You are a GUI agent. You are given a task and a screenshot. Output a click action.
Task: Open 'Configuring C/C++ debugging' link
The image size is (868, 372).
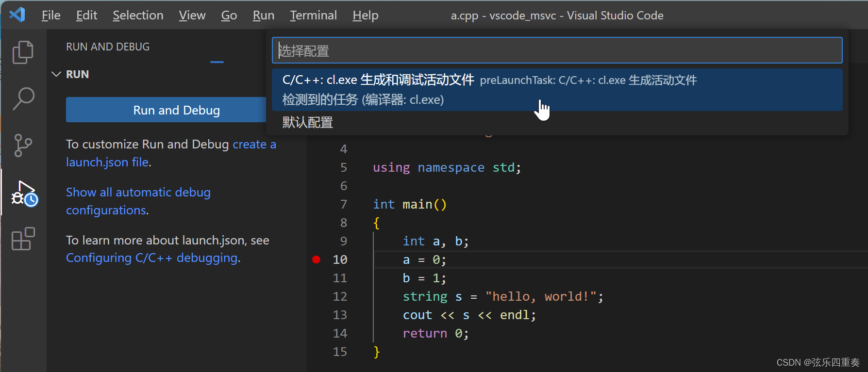tap(152, 258)
